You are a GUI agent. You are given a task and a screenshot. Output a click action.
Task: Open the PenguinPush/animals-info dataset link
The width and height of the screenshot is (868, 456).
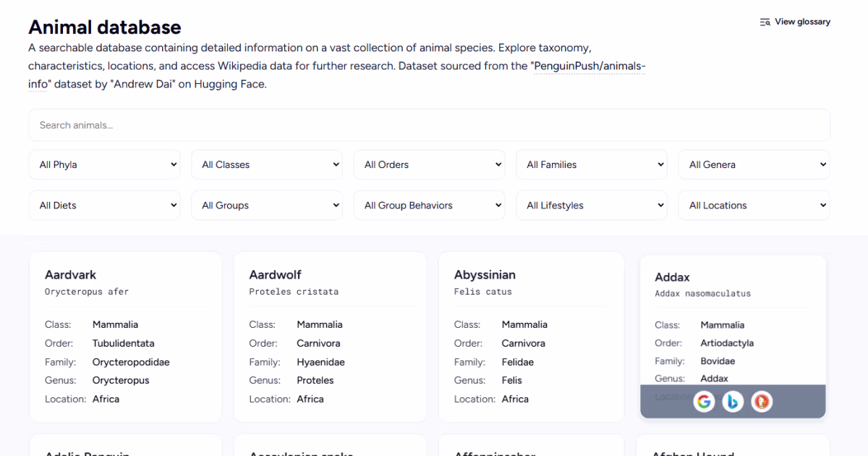[x=589, y=67]
